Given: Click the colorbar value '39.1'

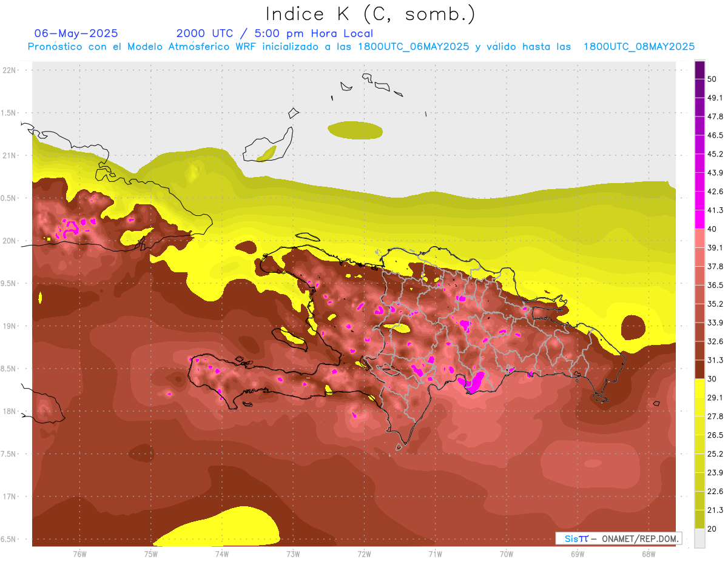Looking at the screenshot, I should [715, 248].
